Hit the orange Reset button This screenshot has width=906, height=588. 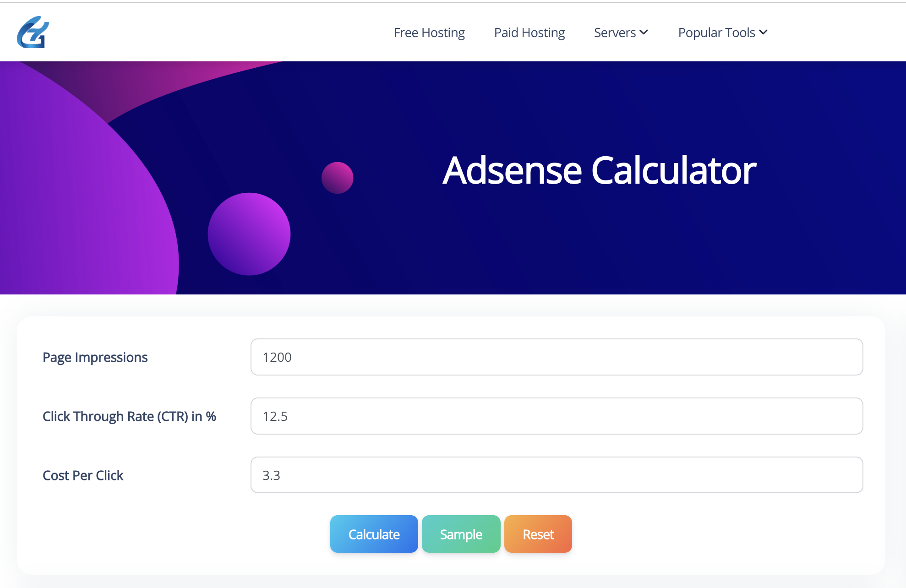point(538,534)
